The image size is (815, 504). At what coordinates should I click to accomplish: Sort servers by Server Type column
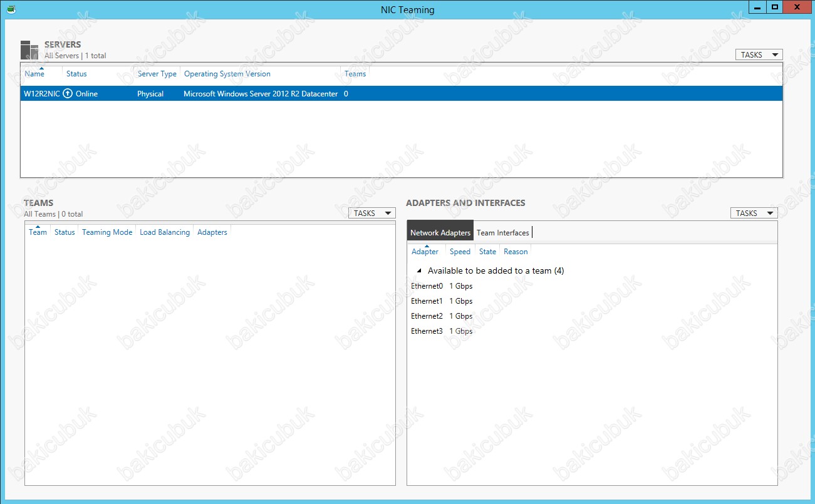(x=157, y=74)
